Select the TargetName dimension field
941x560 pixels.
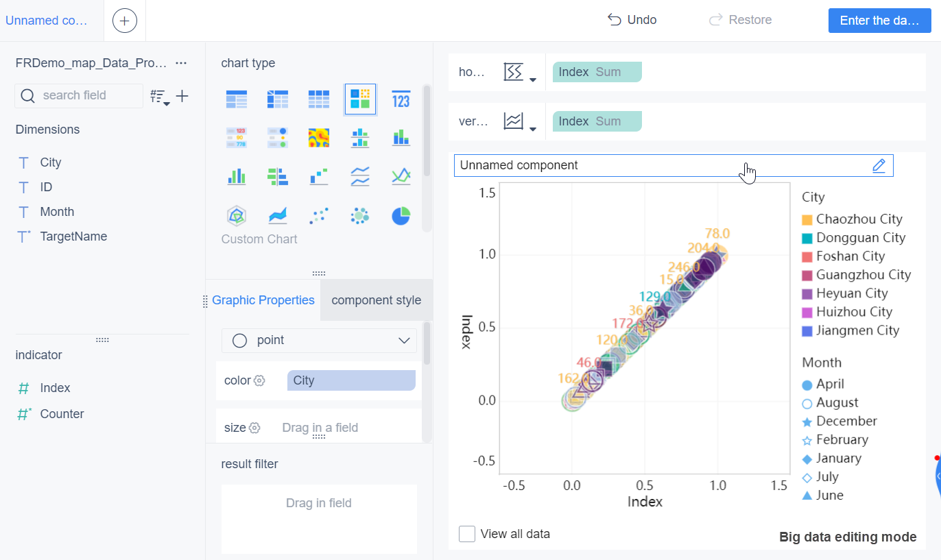pyautogui.click(x=73, y=236)
